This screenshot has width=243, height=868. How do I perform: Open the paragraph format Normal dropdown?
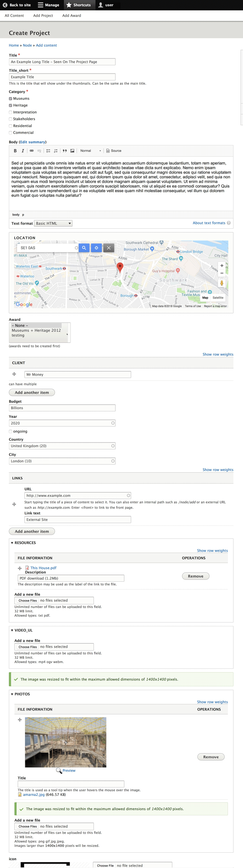coord(90,151)
